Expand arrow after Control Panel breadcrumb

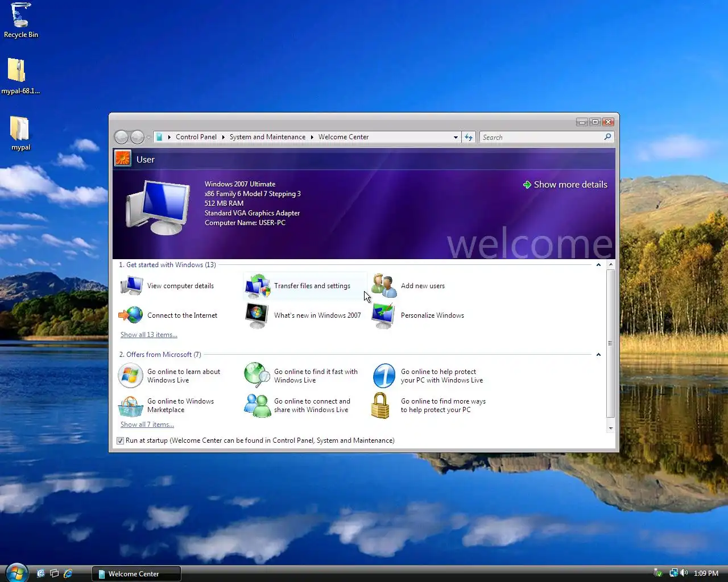(x=223, y=137)
